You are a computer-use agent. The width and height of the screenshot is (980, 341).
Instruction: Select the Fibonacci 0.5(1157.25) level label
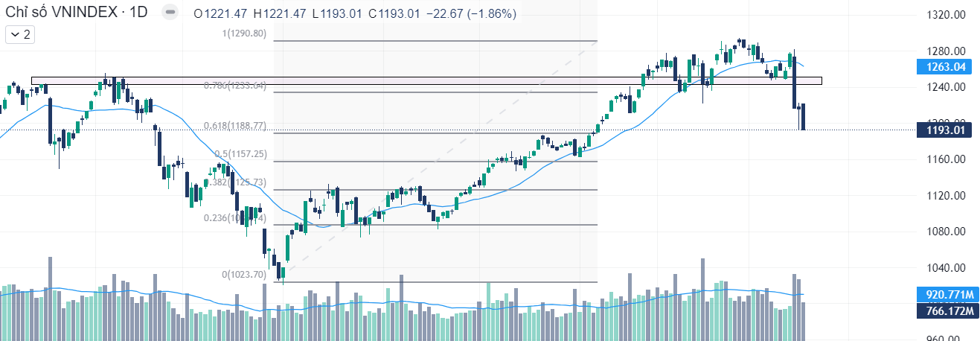coord(240,154)
